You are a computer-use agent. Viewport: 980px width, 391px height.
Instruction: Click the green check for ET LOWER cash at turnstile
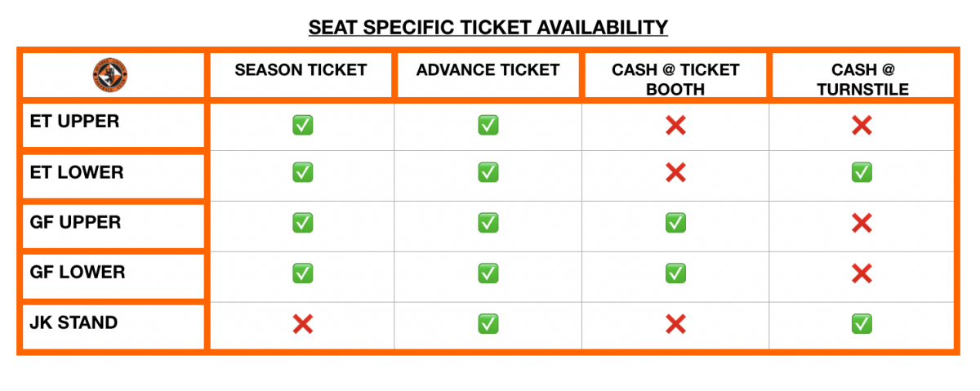[862, 172]
